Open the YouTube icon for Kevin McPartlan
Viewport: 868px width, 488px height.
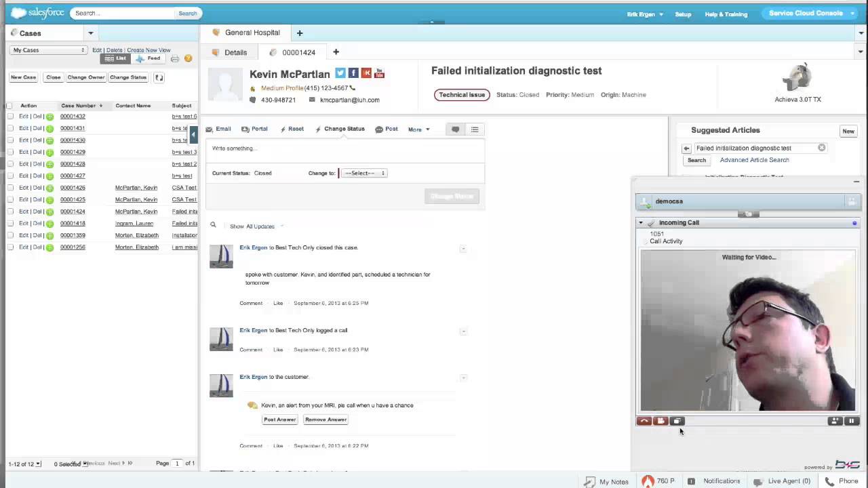(x=379, y=73)
